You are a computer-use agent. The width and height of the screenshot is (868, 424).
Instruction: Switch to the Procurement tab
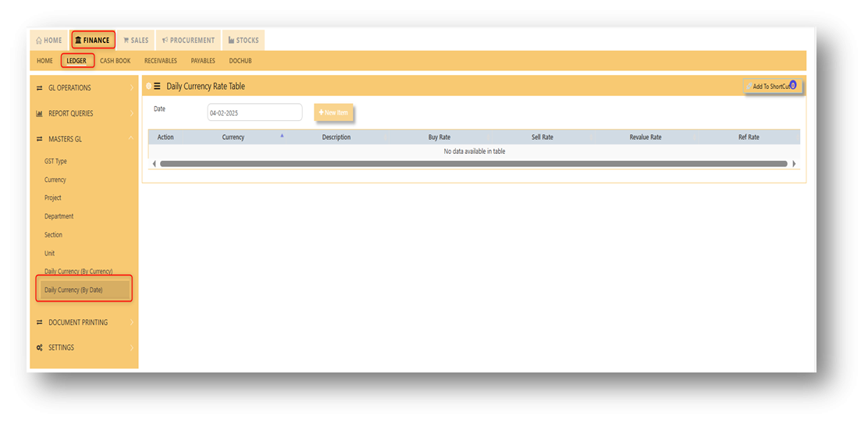coord(187,41)
